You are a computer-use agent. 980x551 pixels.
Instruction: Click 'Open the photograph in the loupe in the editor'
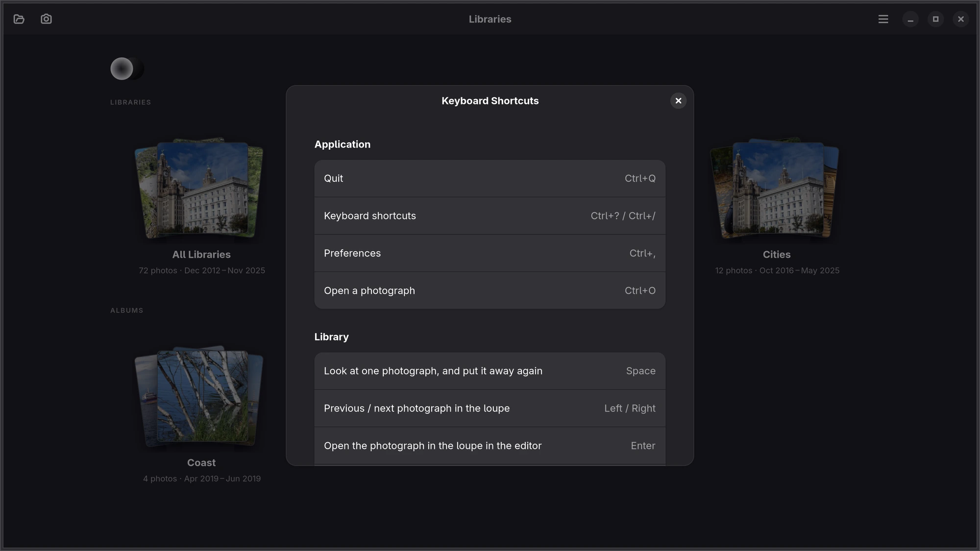pos(490,446)
